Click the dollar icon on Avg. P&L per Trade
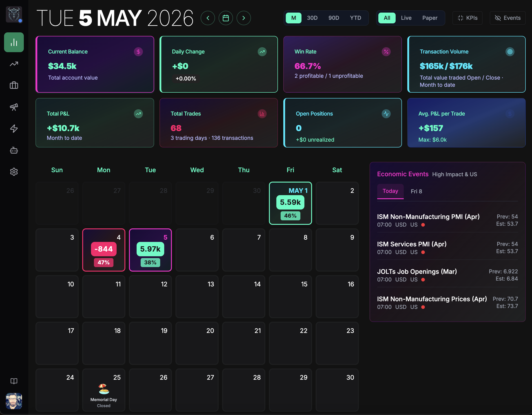The width and height of the screenshot is (532, 415). point(510,114)
